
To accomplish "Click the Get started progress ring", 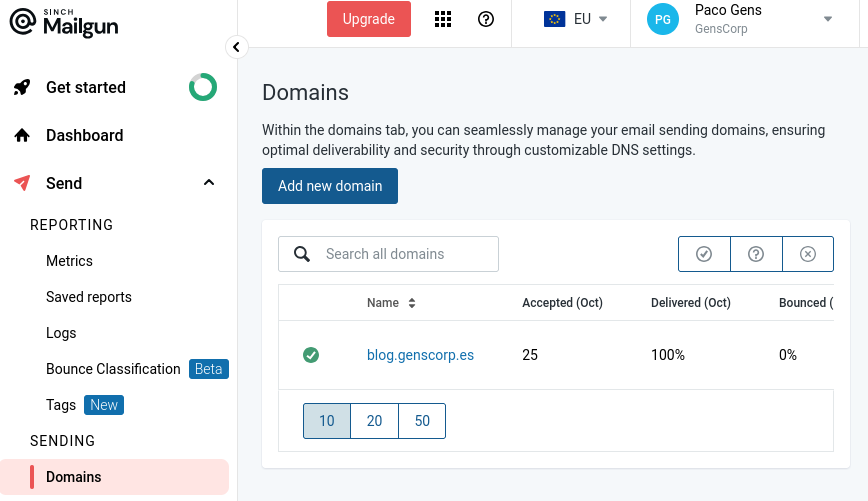I will (x=203, y=87).
